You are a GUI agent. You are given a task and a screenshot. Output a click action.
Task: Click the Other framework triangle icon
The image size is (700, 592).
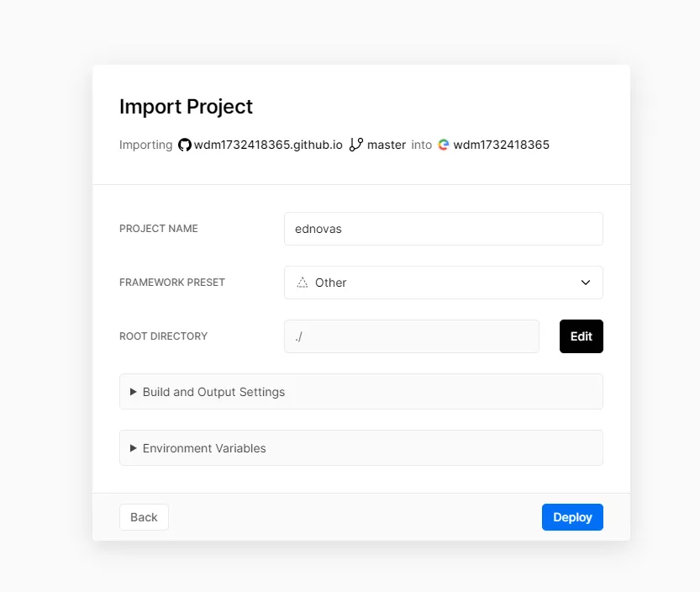(303, 283)
